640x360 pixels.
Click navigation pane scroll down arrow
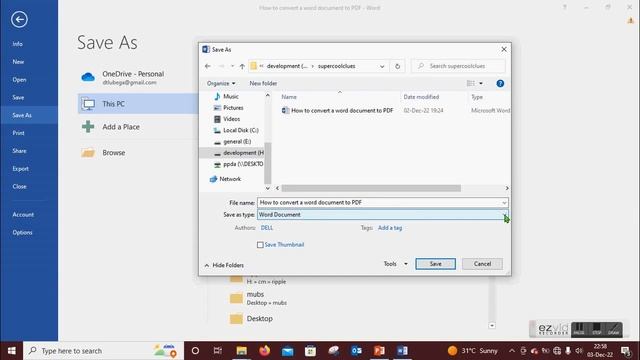pos(268,188)
